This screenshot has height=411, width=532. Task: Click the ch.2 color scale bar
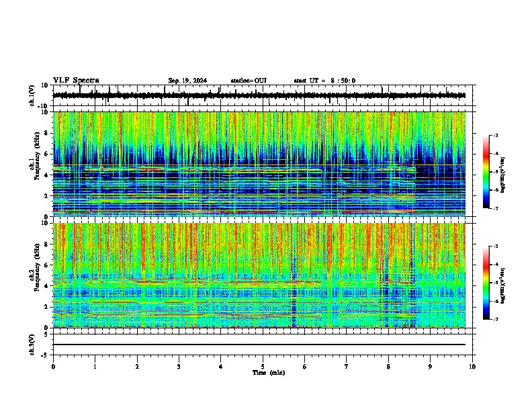tap(486, 283)
